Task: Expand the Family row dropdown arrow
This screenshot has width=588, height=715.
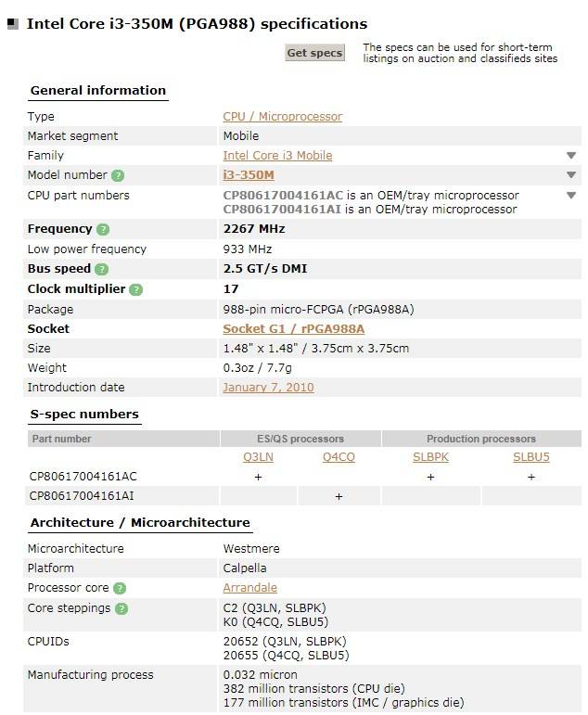Action: [x=571, y=156]
